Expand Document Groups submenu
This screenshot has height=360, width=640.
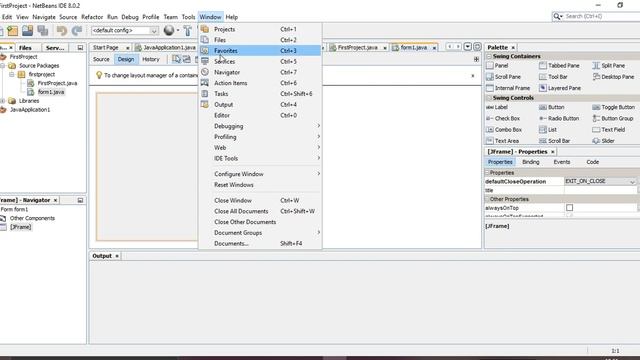coord(260,233)
